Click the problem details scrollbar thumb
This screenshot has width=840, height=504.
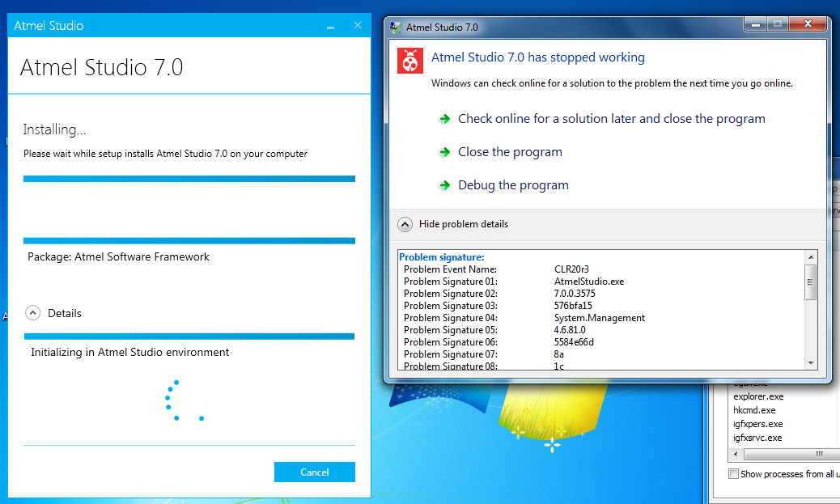811,282
